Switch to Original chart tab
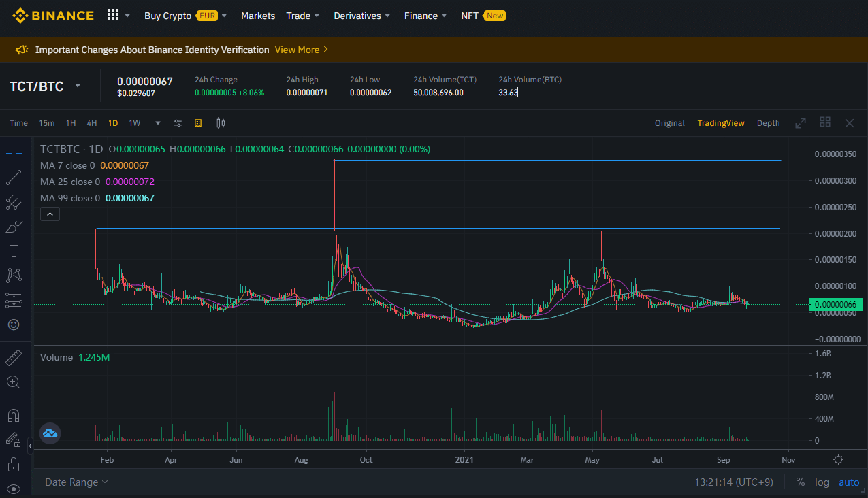868x498 pixels. 669,123
